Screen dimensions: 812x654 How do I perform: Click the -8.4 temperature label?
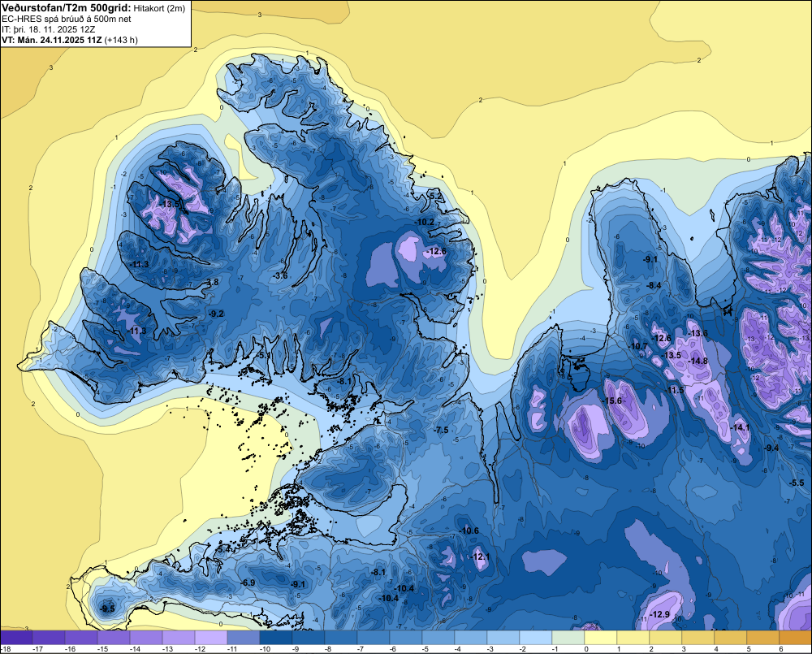tap(654, 285)
